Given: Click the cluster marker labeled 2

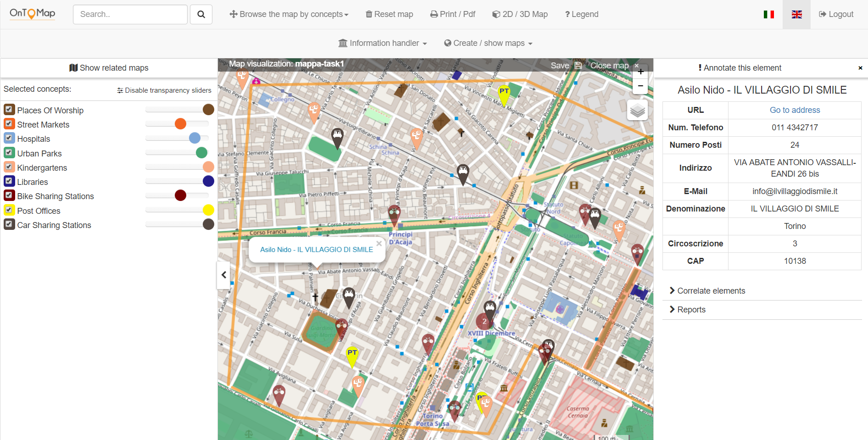Looking at the screenshot, I should click(484, 322).
